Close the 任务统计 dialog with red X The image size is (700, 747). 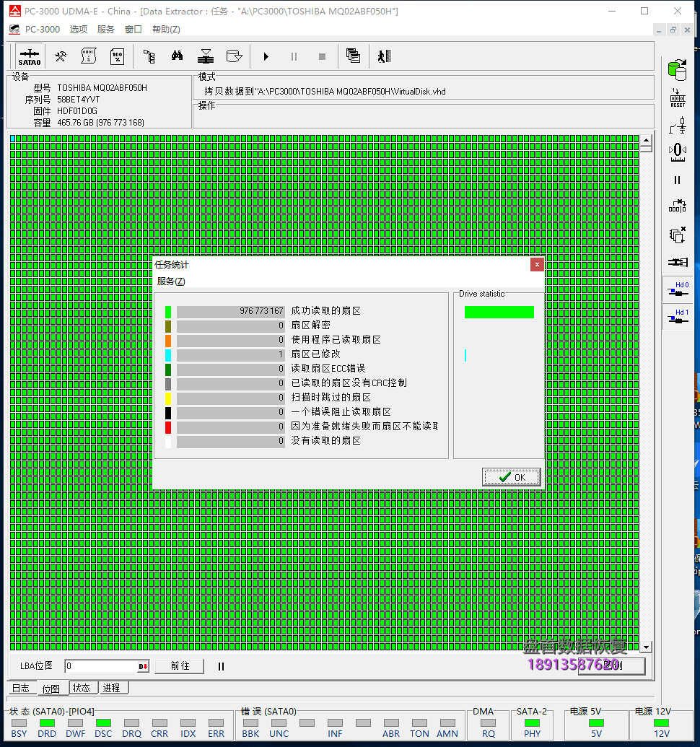click(x=537, y=264)
